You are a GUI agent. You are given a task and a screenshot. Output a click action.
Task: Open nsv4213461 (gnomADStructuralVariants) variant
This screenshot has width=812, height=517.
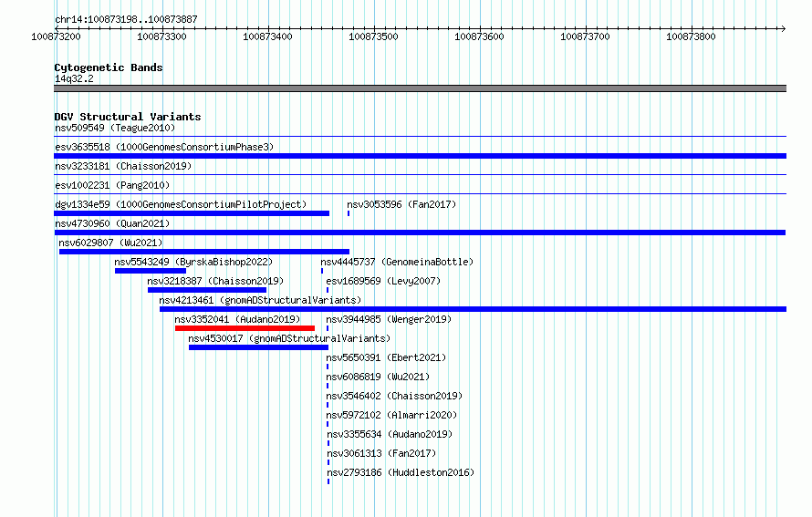click(x=260, y=300)
